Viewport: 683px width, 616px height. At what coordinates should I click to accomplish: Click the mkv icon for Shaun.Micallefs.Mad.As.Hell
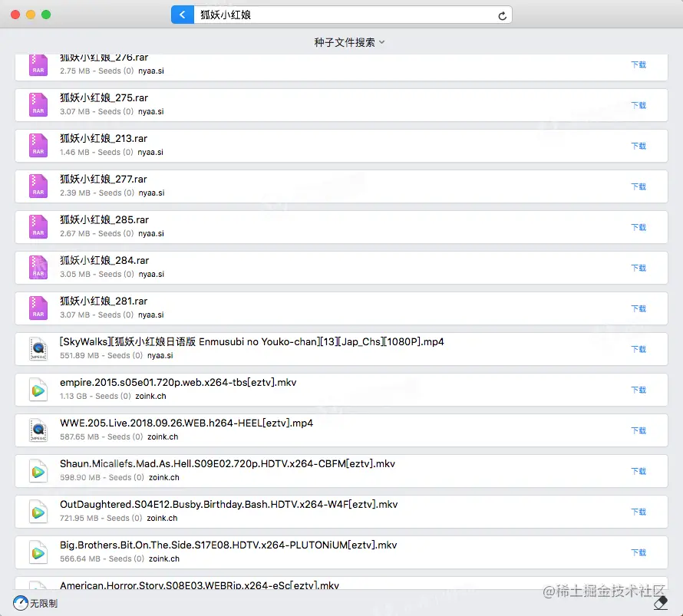[x=38, y=470]
